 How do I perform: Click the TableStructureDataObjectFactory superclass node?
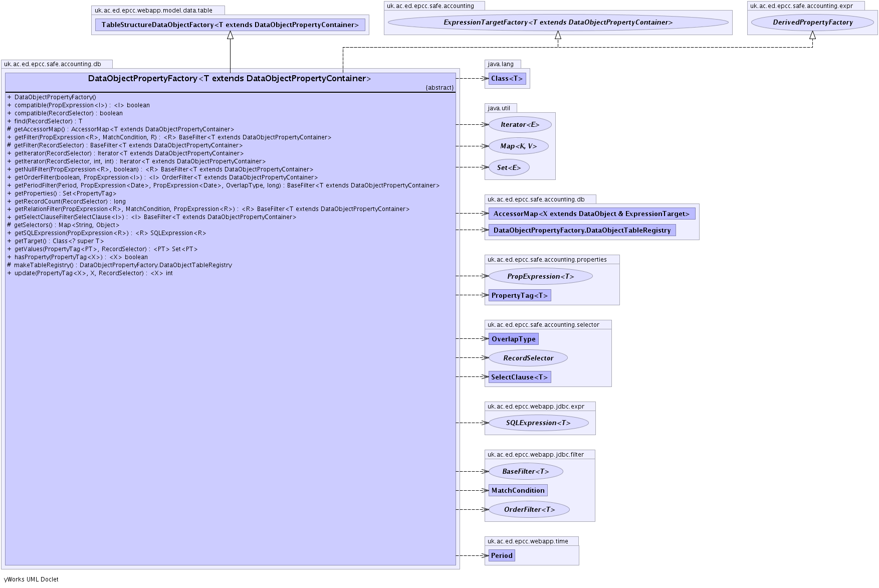click(x=230, y=25)
